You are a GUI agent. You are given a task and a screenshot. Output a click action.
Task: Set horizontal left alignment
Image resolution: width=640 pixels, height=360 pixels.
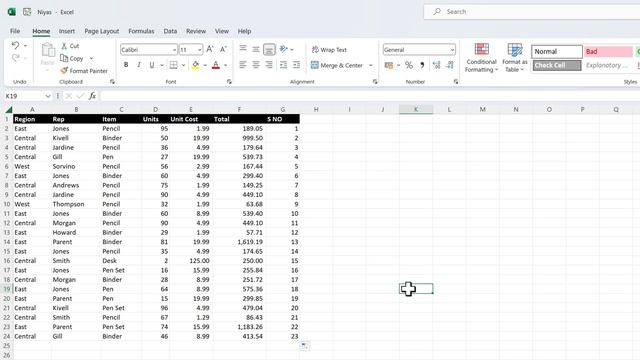pos(243,65)
